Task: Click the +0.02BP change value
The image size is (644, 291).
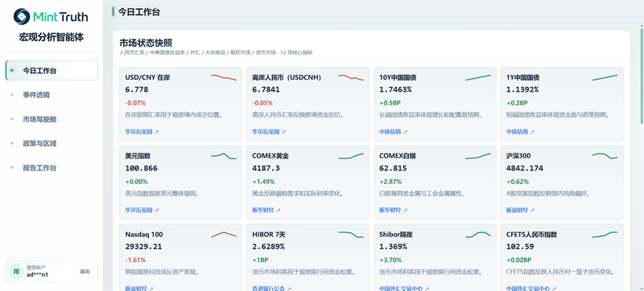Action: (519, 260)
